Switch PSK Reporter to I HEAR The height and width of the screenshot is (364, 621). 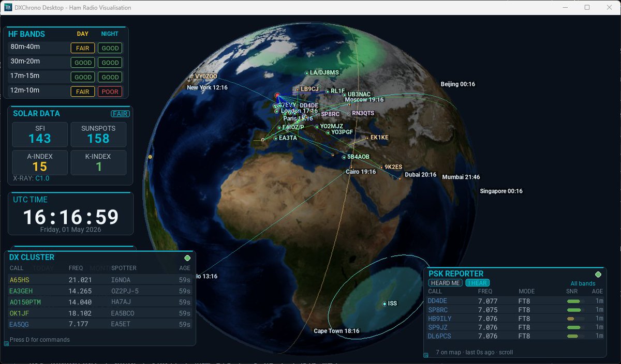[477, 283]
